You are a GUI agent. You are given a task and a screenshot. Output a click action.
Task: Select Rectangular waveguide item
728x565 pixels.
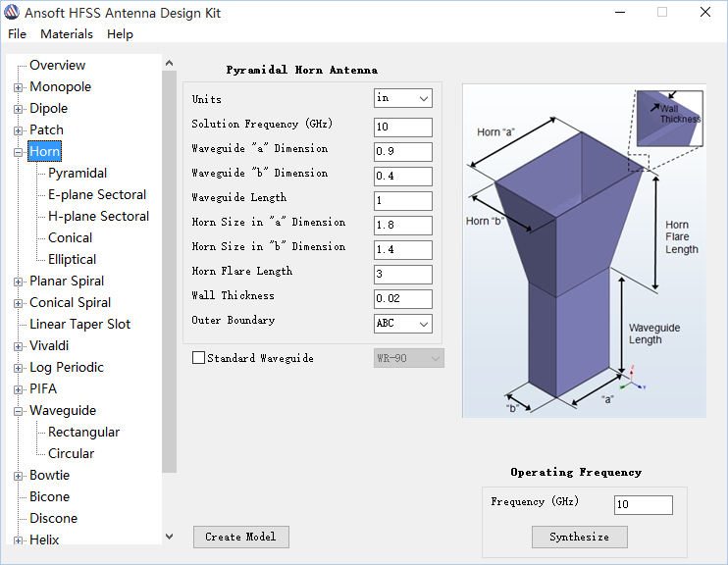pos(83,432)
